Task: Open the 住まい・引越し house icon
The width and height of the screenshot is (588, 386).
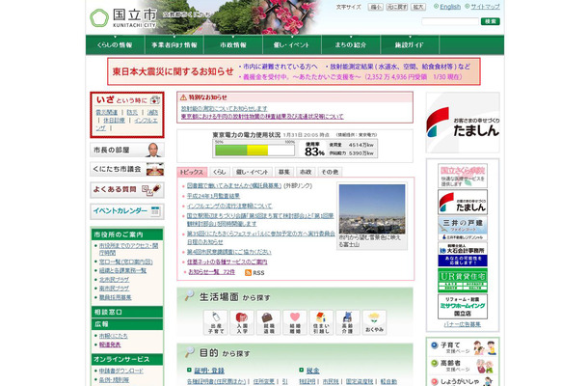Action: coord(321,322)
